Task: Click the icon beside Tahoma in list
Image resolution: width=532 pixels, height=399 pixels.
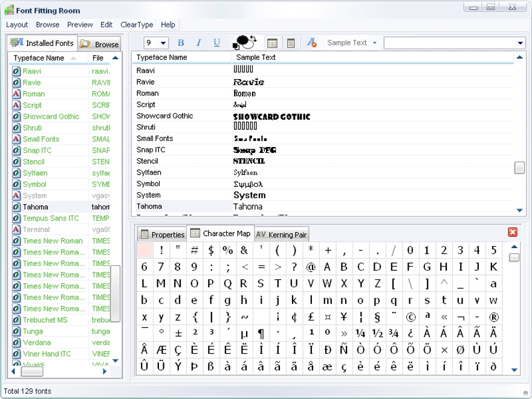Action: 16,207
